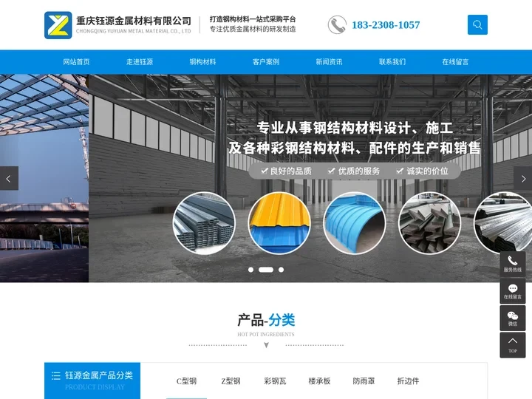
Task: Open the 微信 WeChat sidebar icon
Action: coord(513,318)
